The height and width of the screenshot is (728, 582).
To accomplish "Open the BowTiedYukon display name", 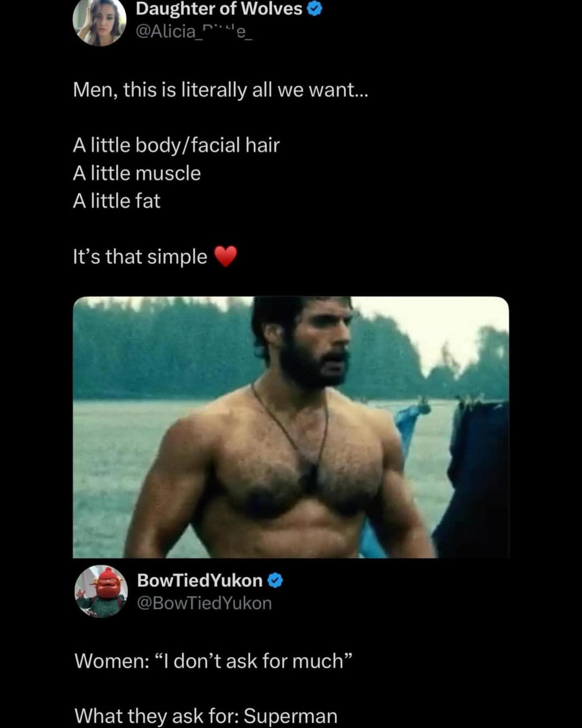I will coord(200,581).
